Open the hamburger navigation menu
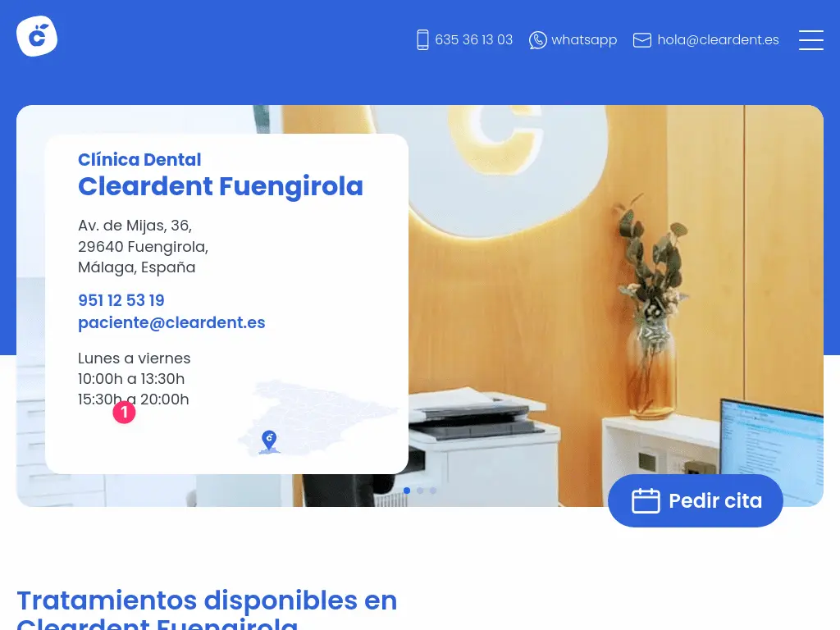840x630 pixels. [811, 40]
